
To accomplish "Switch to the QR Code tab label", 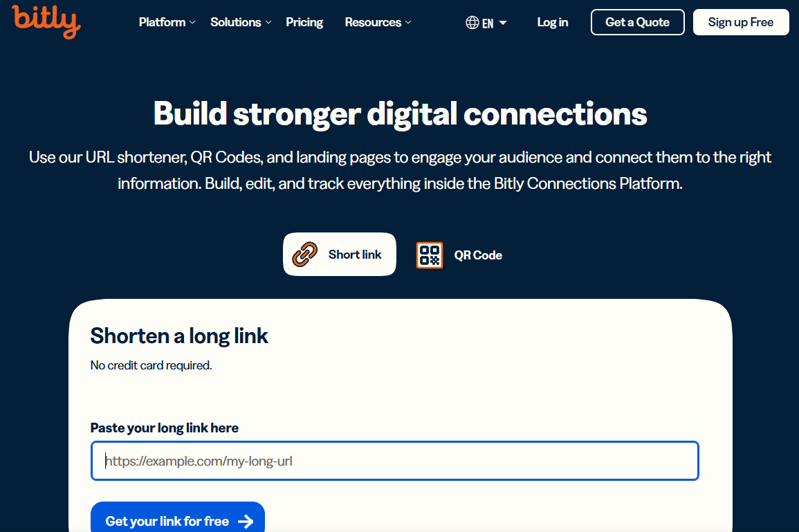I will click(x=478, y=255).
